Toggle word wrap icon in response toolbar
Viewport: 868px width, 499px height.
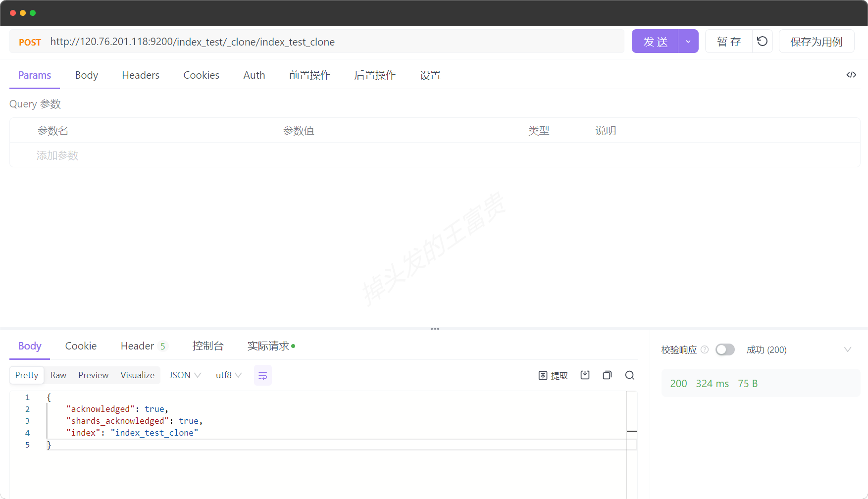[x=263, y=375]
